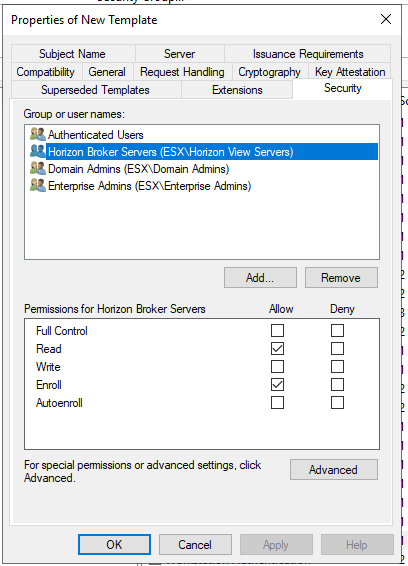Image resolution: width=408 pixels, height=566 pixels.
Task: Click the Add... button
Action: click(x=260, y=278)
